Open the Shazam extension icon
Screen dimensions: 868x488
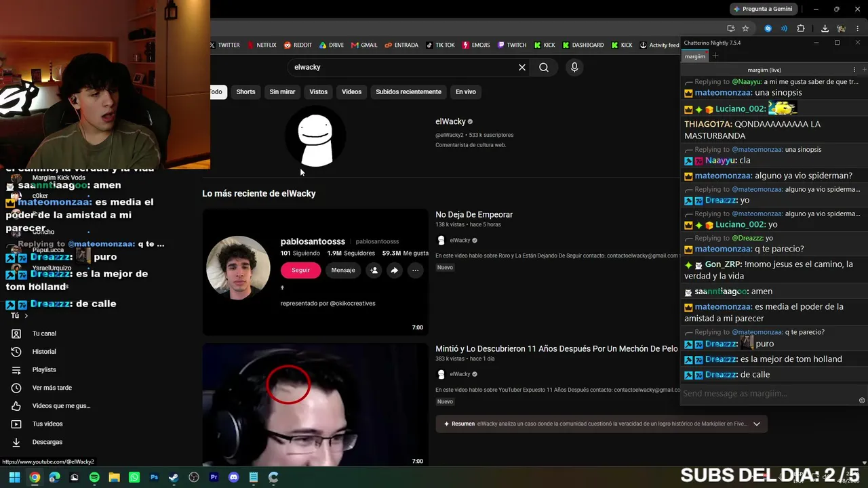768,28
